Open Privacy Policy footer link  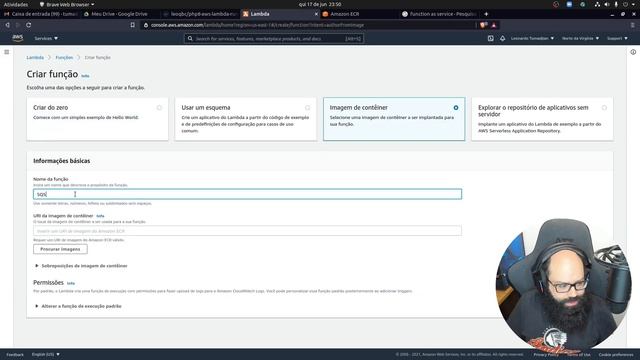546,355
